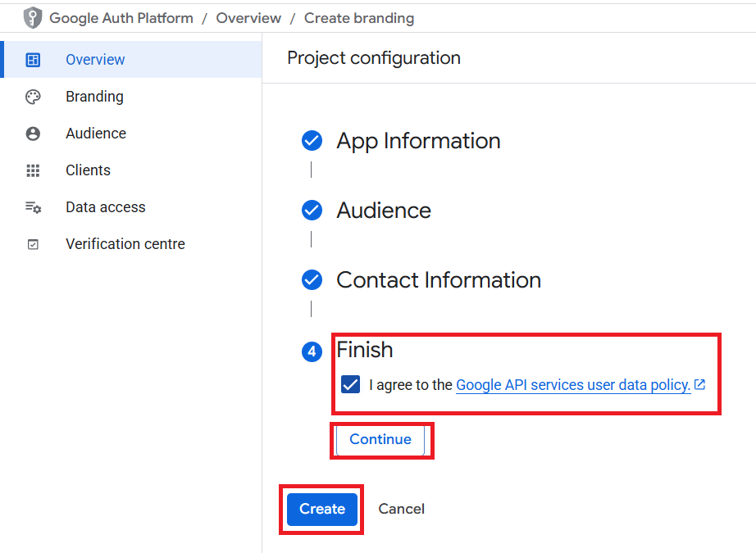Click the Google Auth Platform shield icon

click(32, 18)
